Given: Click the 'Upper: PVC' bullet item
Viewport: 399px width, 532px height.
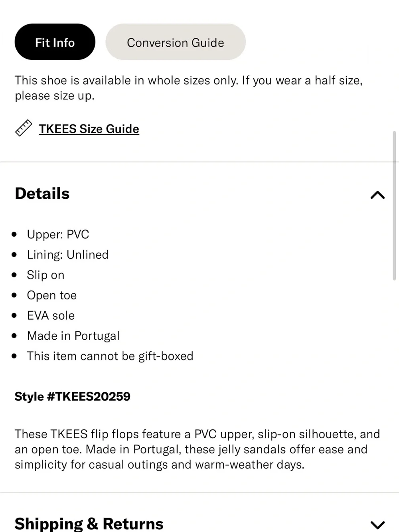Looking at the screenshot, I should 58,234.
